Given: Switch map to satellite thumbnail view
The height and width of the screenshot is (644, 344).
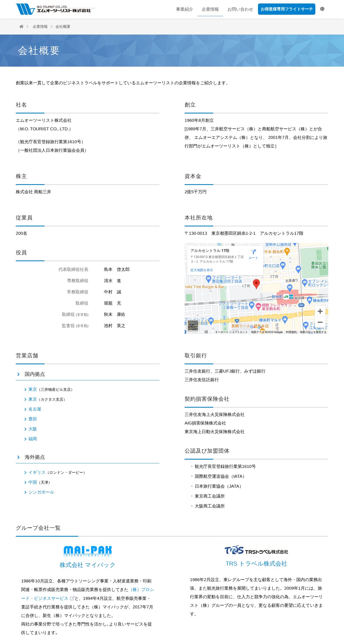Looking at the screenshot, I should 193,325.
